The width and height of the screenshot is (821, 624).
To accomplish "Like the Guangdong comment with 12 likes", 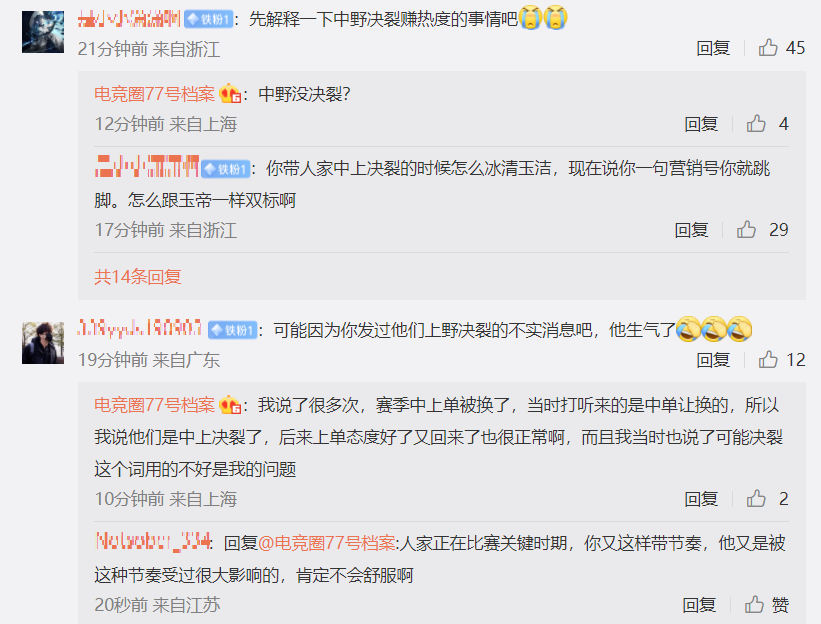I will [x=768, y=360].
